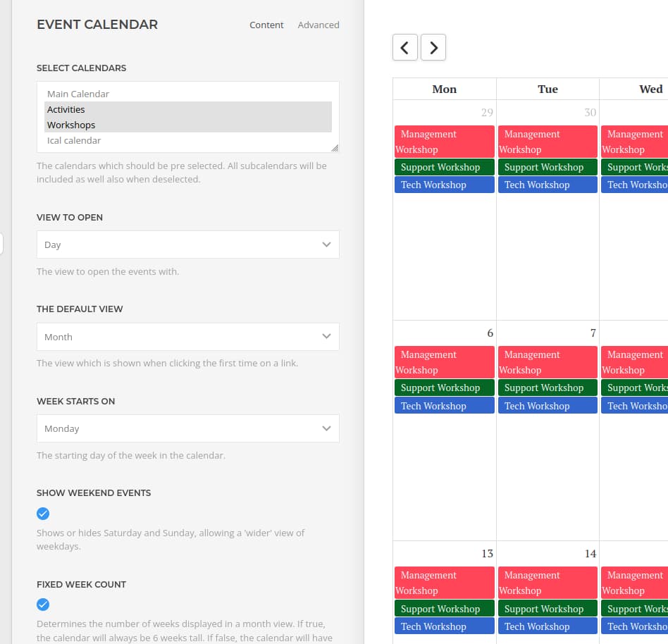Click day number 13 in calendar
The height and width of the screenshot is (644, 668).
(487, 554)
